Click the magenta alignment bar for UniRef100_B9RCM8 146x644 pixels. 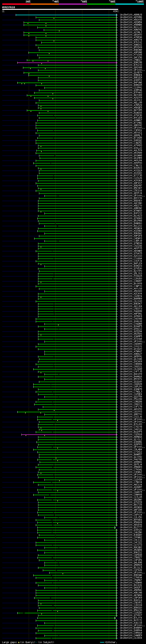click(67, 63)
